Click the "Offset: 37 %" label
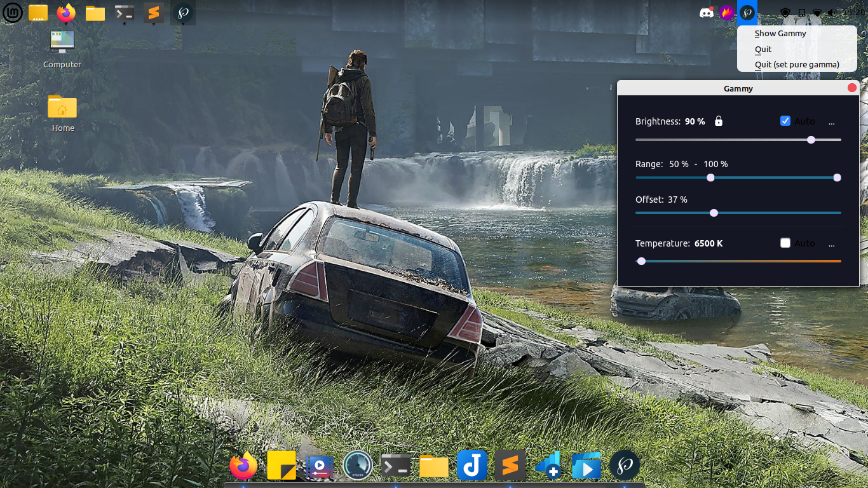Screen dimensions: 868x488 coord(661,200)
